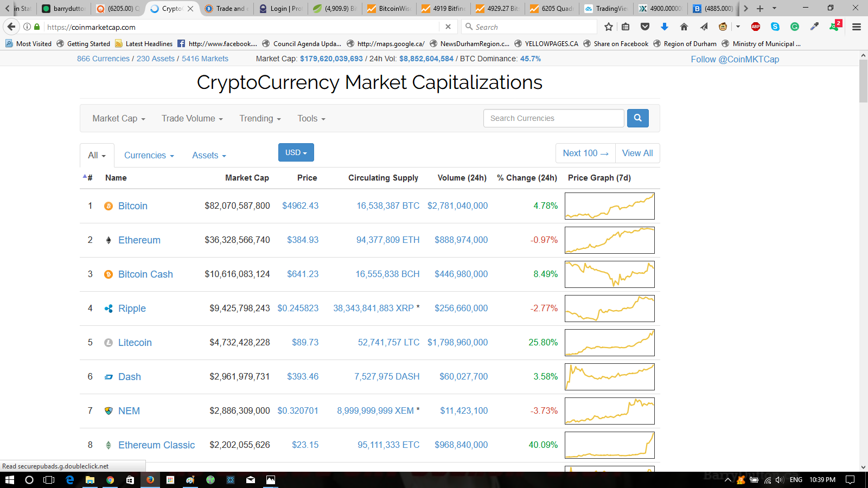Open Google Chrome from the taskbar
Viewport: 868px width, 488px height.
tap(110, 480)
